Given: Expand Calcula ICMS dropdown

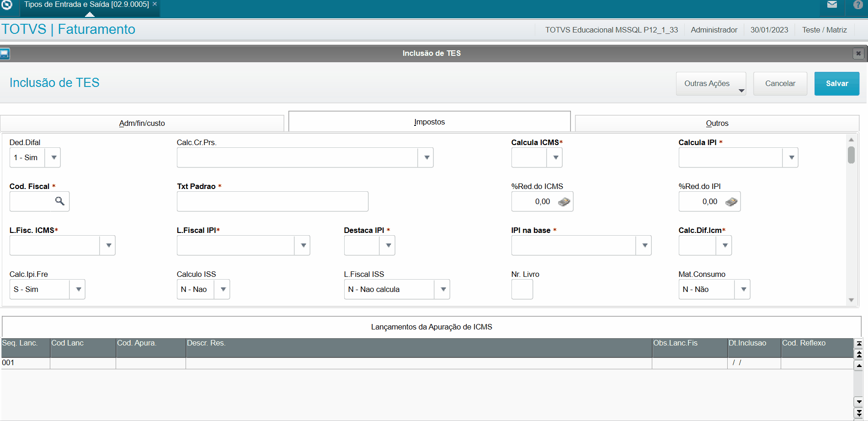Looking at the screenshot, I should point(555,157).
